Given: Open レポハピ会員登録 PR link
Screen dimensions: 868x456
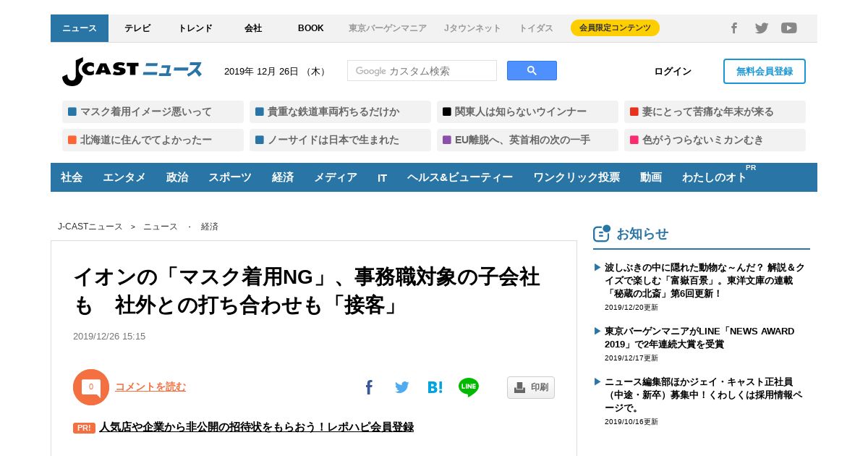Looking at the screenshot, I should click(256, 427).
